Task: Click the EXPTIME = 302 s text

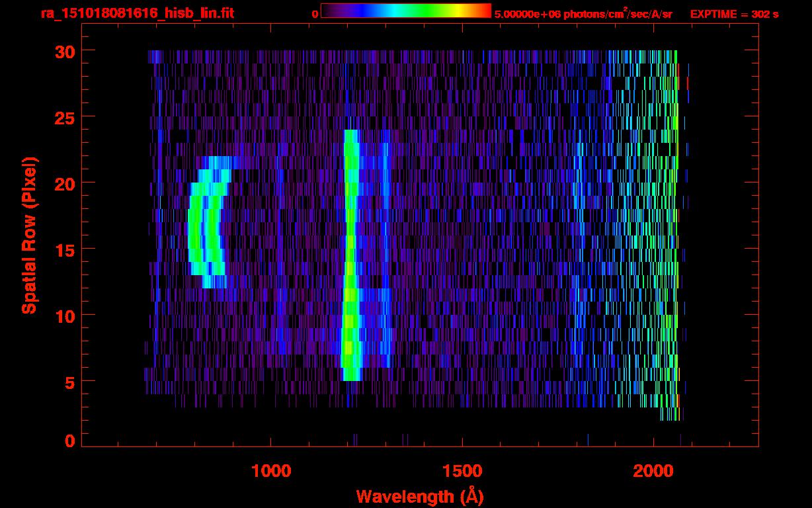Action: 734,14
